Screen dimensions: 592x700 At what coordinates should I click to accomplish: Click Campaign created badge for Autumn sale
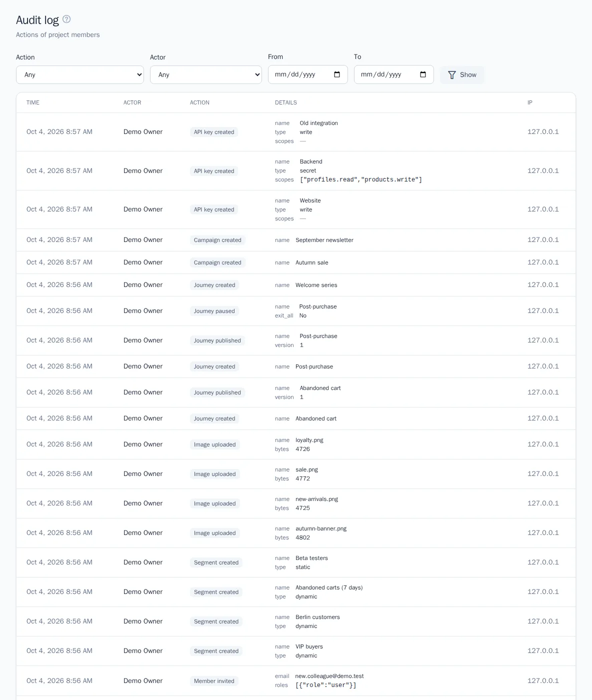[x=217, y=262]
